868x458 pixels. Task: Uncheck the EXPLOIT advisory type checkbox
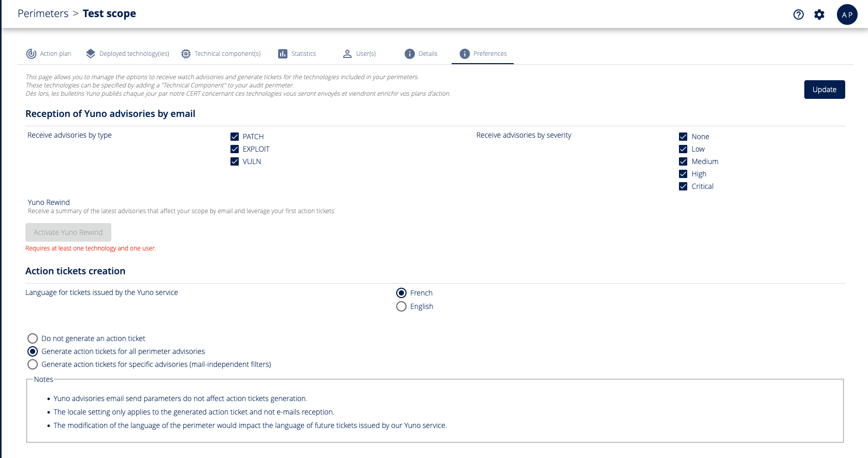(235, 149)
